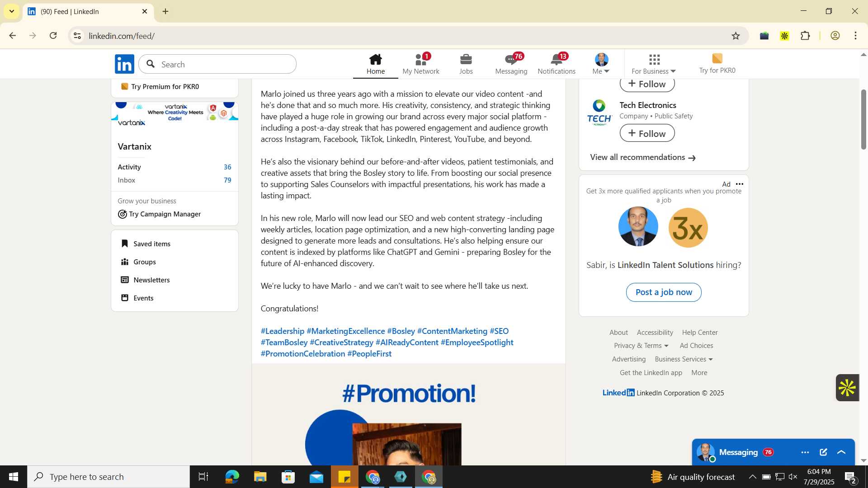Image resolution: width=868 pixels, height=488 pixels.
Task: Open Ad Choices footer link
Action: pos(696,346)
